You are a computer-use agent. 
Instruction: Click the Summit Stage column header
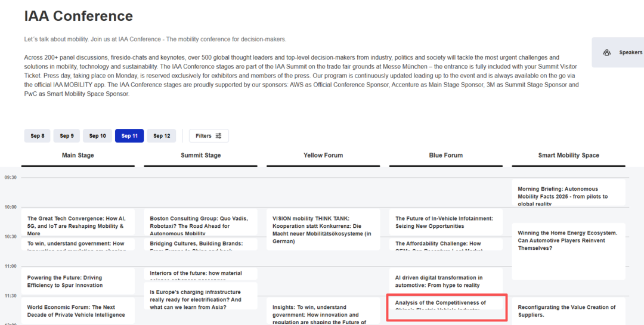[x=201, y=155]
